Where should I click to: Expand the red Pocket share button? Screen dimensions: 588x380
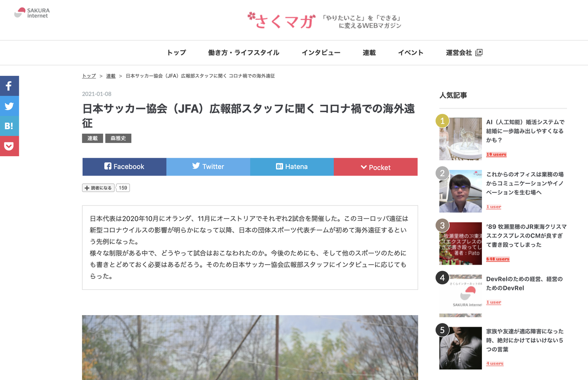click(376, 167)
